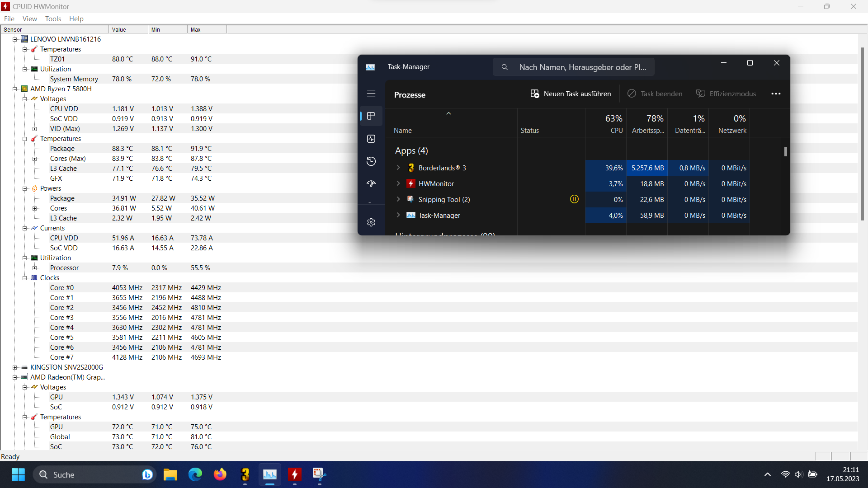Click HWMonitor icon in taskbar
Screen dimensions: 868x488
(x=295, y=474)
